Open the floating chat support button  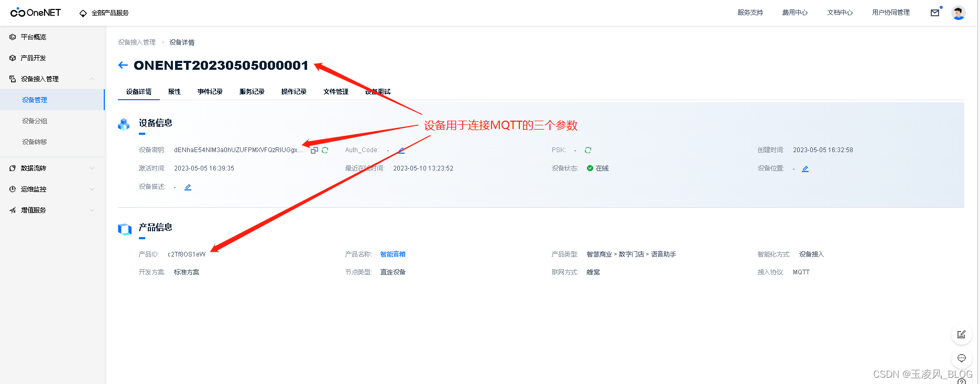tap(962, 358)
